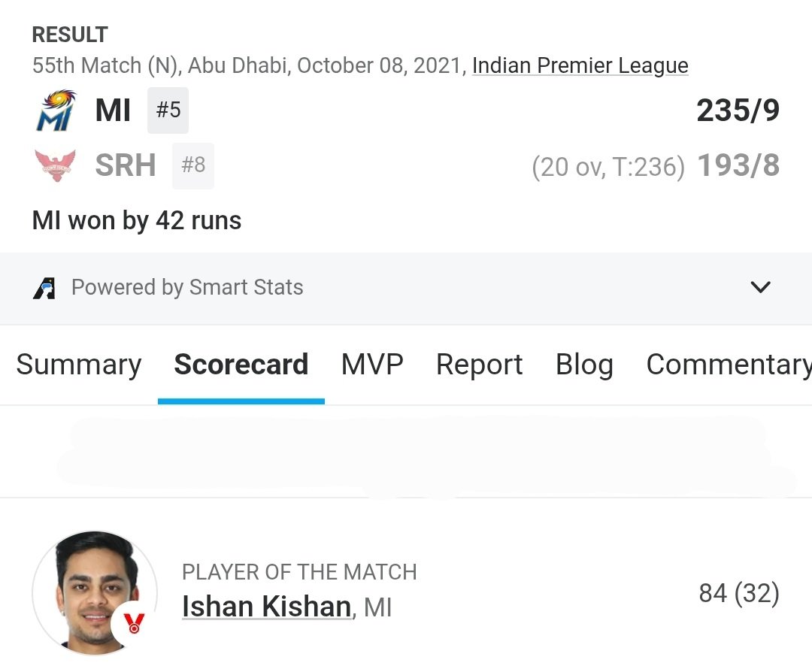Expand the Powered by Smart Stats chevron
Screen dimensions: 812x672
(x=760, y=287)
